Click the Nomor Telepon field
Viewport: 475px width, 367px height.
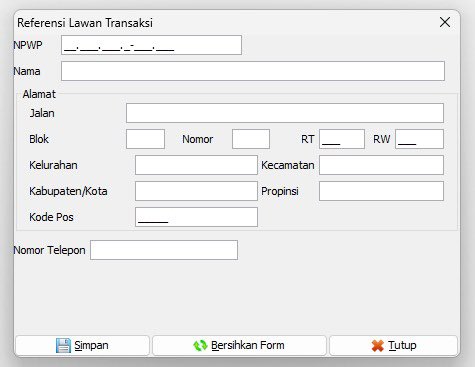pos(164,250)
